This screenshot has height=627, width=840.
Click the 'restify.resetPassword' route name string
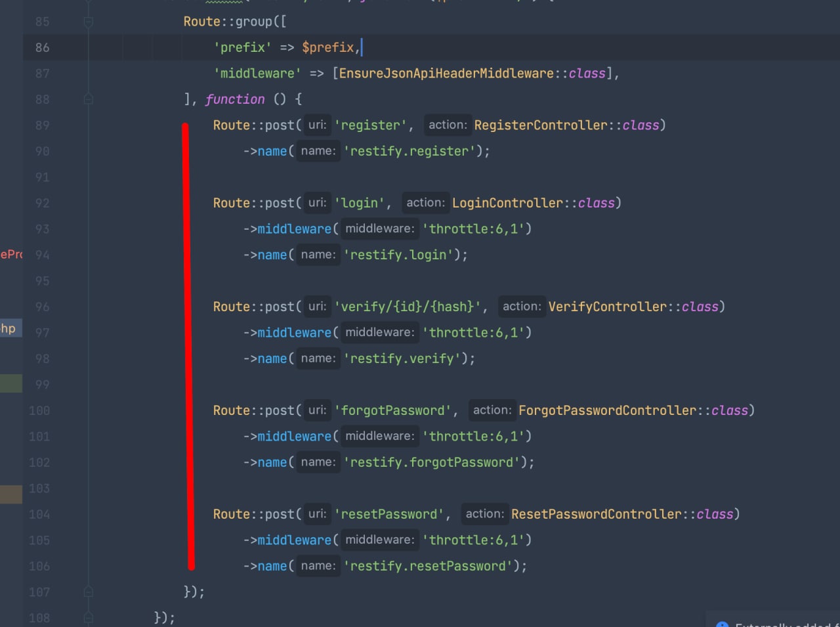coord(429,566)
